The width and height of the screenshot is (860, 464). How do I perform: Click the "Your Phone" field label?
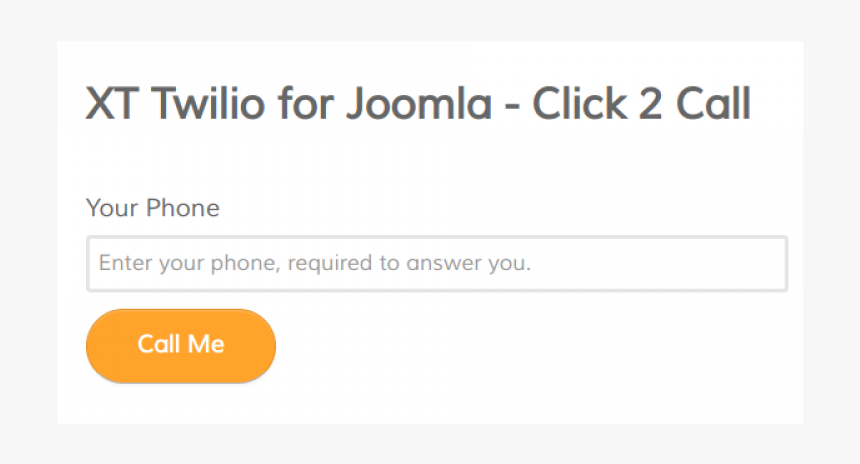point(153,208)
